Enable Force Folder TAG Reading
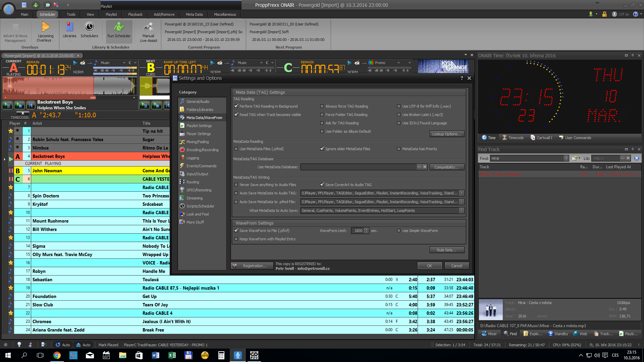 click(x=322, y=115)
